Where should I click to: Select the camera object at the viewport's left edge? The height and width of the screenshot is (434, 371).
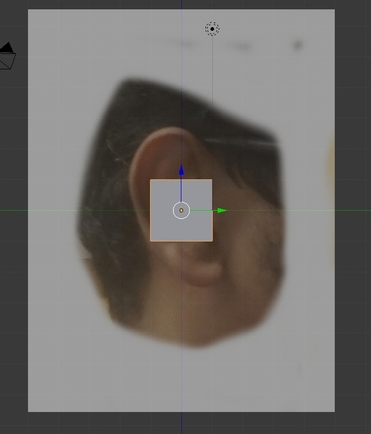(x=7, y=56)
